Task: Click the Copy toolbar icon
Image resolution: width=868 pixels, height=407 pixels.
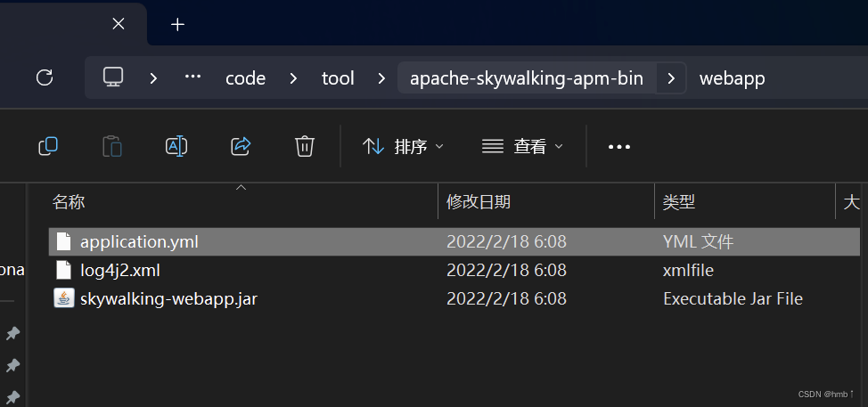Action: [48, 147]
